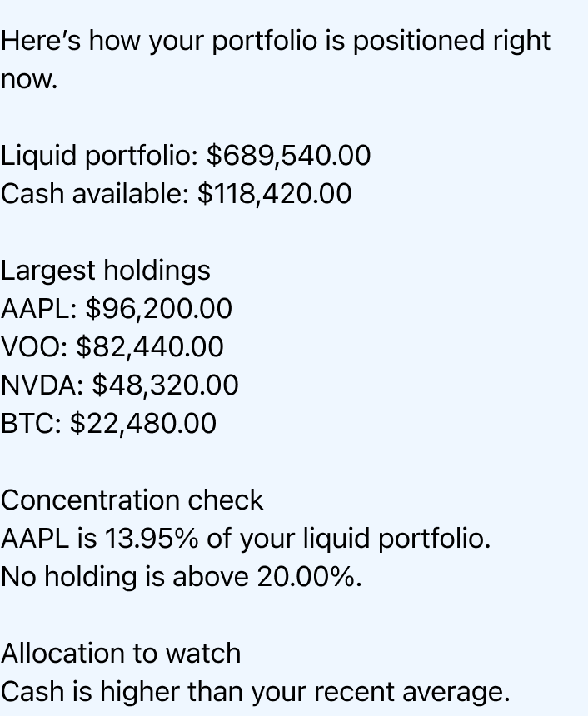Select the Liquid portfolio label

(100, 156)
